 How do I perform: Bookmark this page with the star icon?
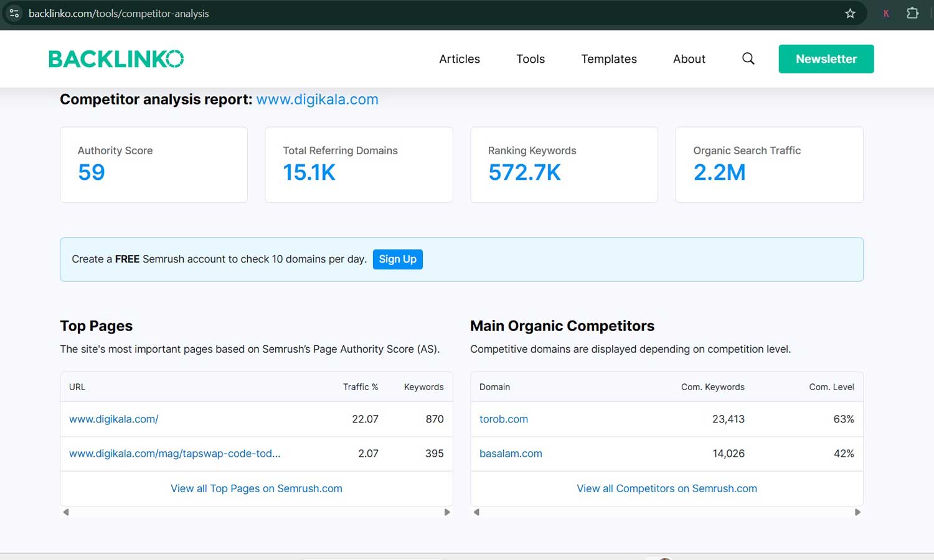click(x=850, y=13)
